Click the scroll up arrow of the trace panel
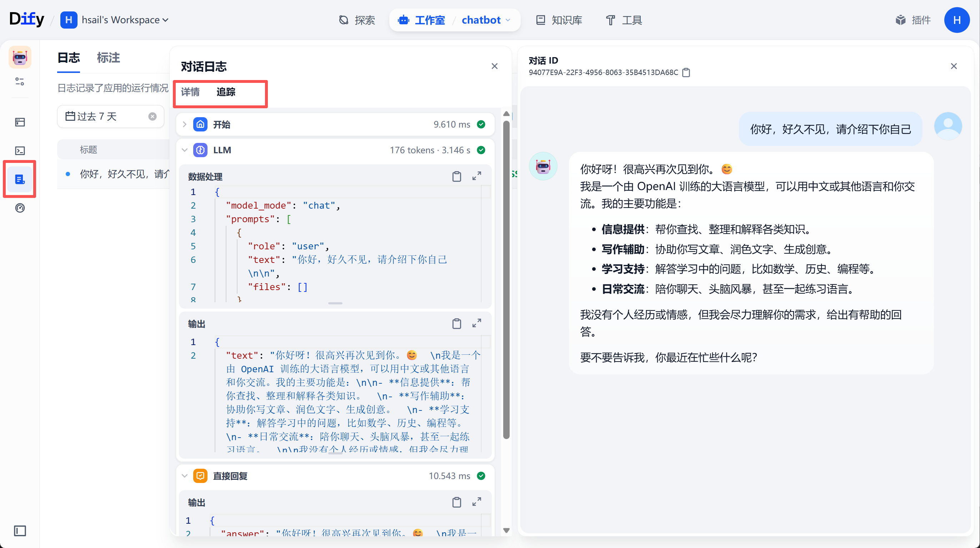Viewport: 980px width, 548px height. click(x=506, y=113)
